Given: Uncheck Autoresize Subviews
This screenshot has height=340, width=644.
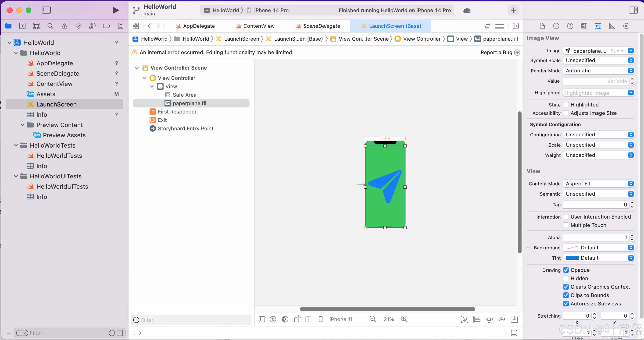Looking at the screenshot, I should pyautogui.click(x=566, y=304).
